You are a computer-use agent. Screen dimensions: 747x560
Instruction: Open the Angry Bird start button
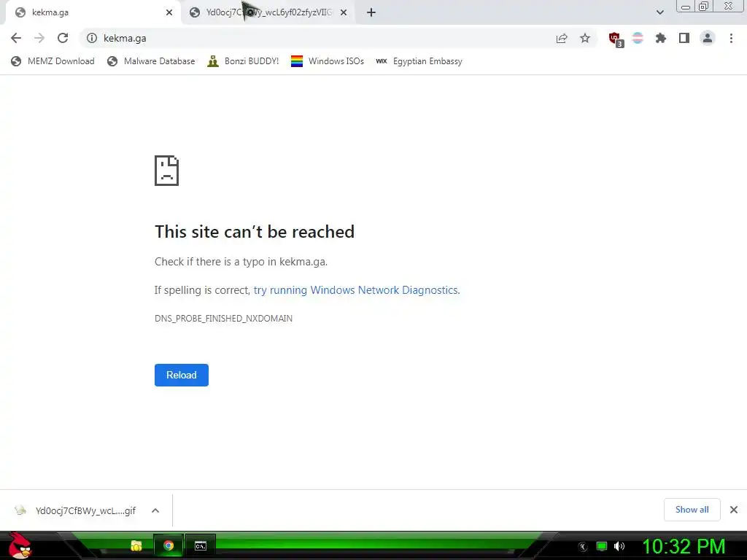click(20, 546)
